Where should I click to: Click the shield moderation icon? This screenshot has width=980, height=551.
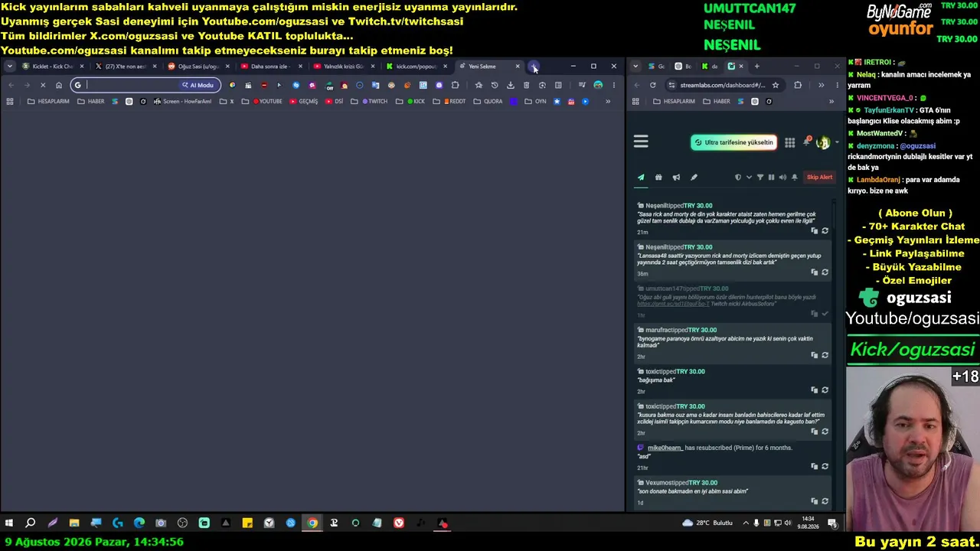pos(738,178)
